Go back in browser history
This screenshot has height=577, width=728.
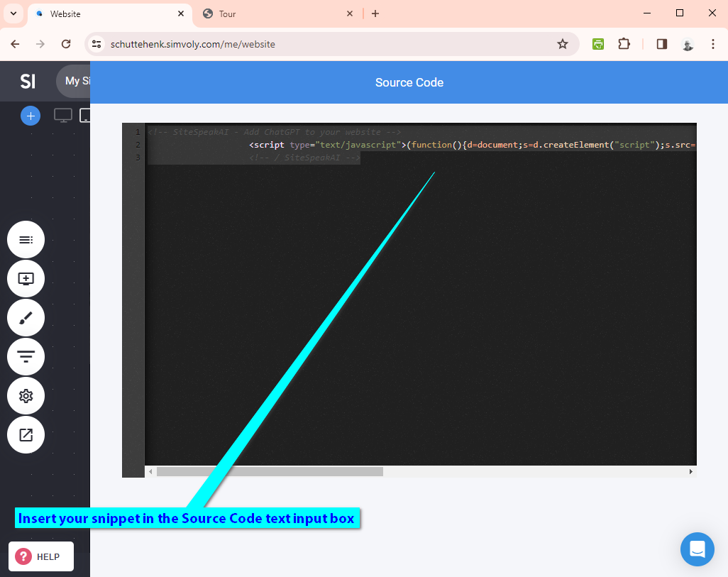tap(16, 44)
